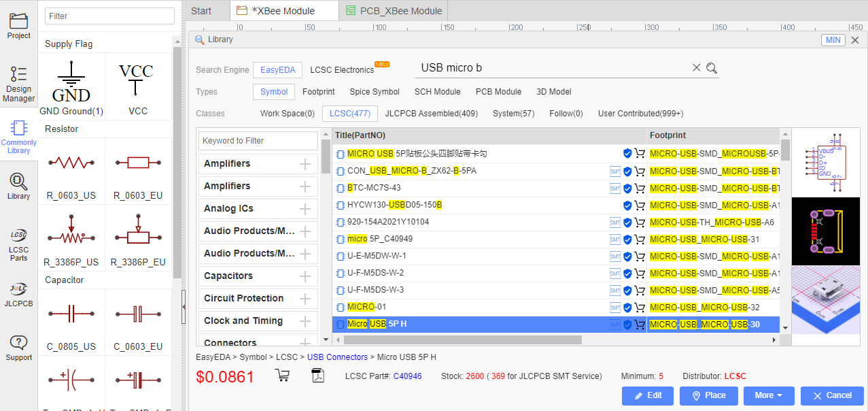
Task: Select the 3D Model type filter
Action: (554, 92)
